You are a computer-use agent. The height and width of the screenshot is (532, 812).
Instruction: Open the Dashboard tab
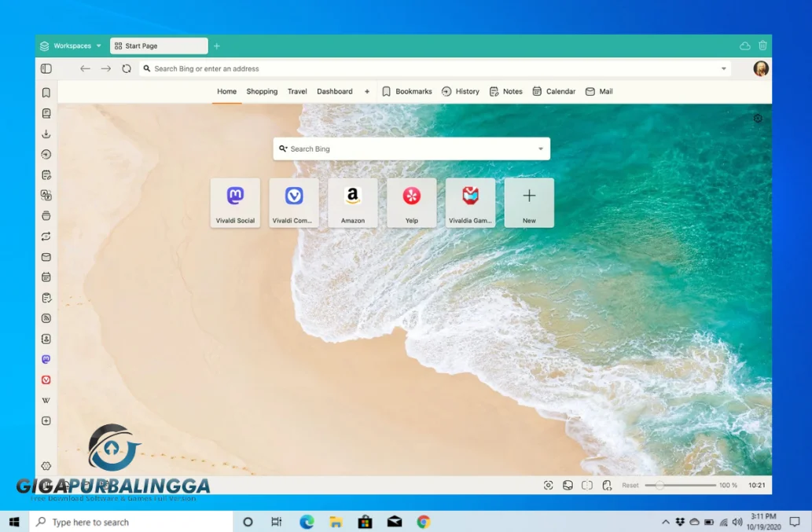(334, 91)
